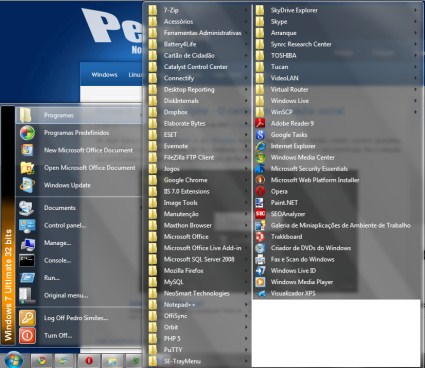Open Catalyst Control Center folder
Image resolution: width=425 pixels, height=368 pixels.
tap(198, 67)
